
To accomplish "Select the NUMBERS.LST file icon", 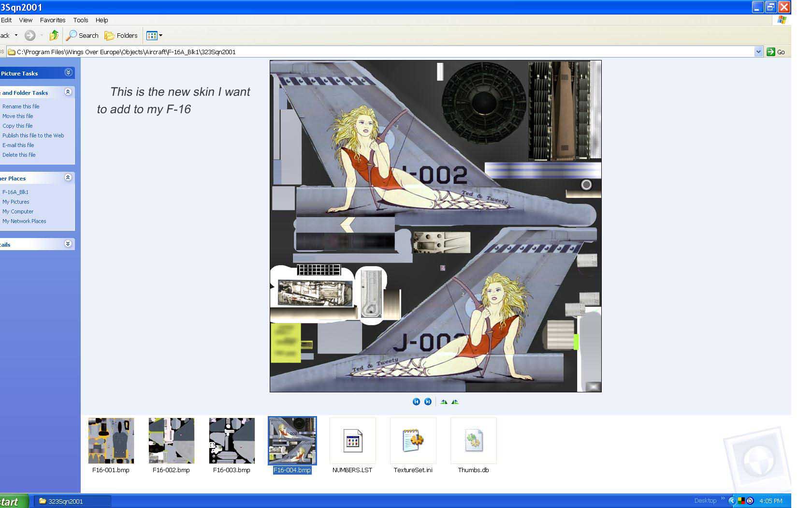I will 353,441.
